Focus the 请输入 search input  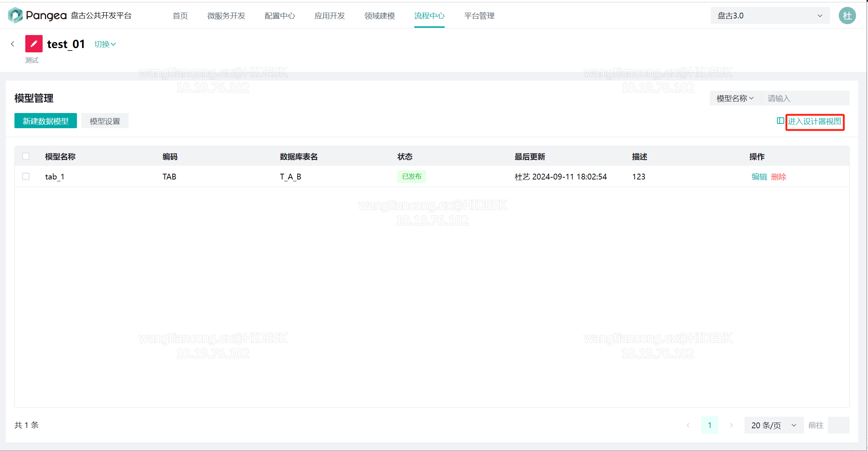pos(805,98)
